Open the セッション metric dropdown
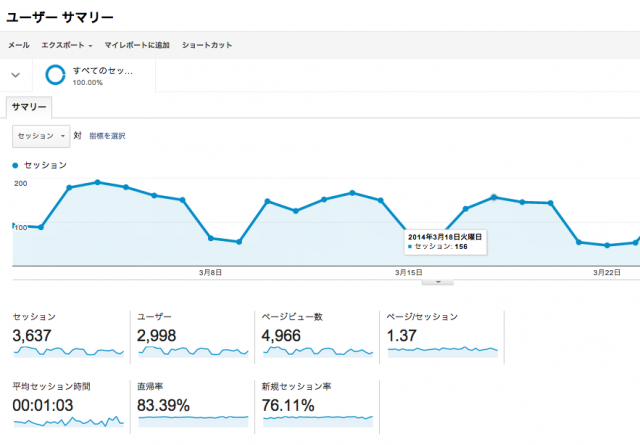The image size is (640, 445). (x=41, y=136)
